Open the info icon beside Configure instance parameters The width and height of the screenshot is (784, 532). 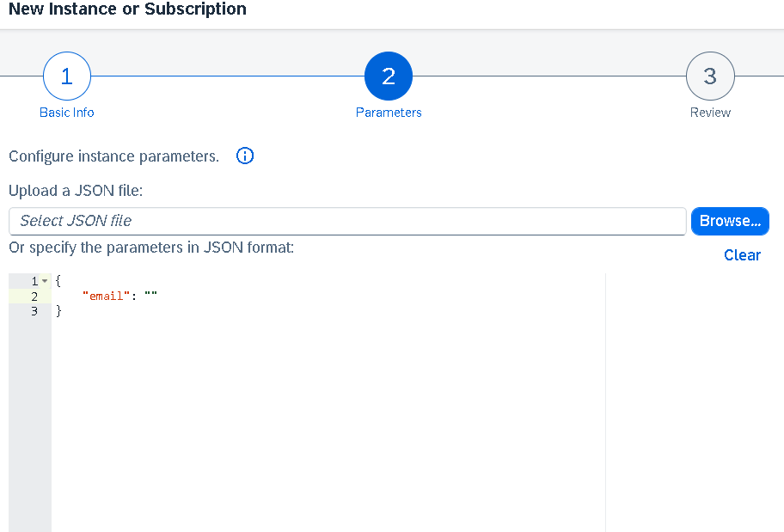(x=245, y=156)
